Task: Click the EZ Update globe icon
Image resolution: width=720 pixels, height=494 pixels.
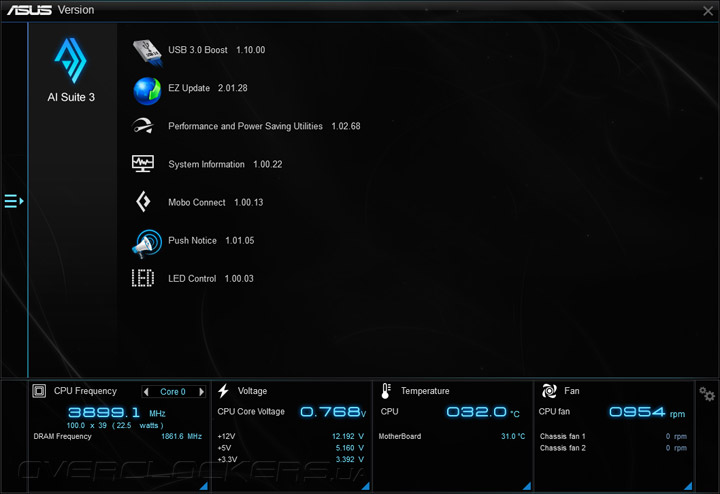Action: (147, 91)
